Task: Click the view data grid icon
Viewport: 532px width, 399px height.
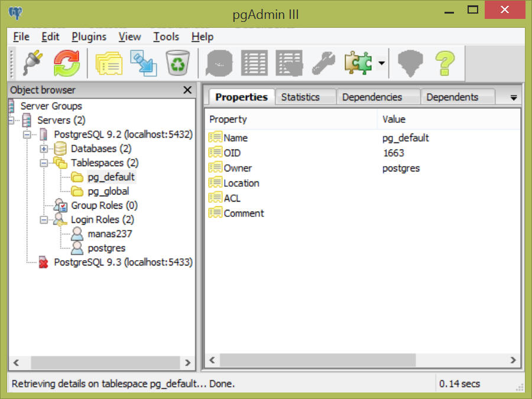Action: coord(254,63)
